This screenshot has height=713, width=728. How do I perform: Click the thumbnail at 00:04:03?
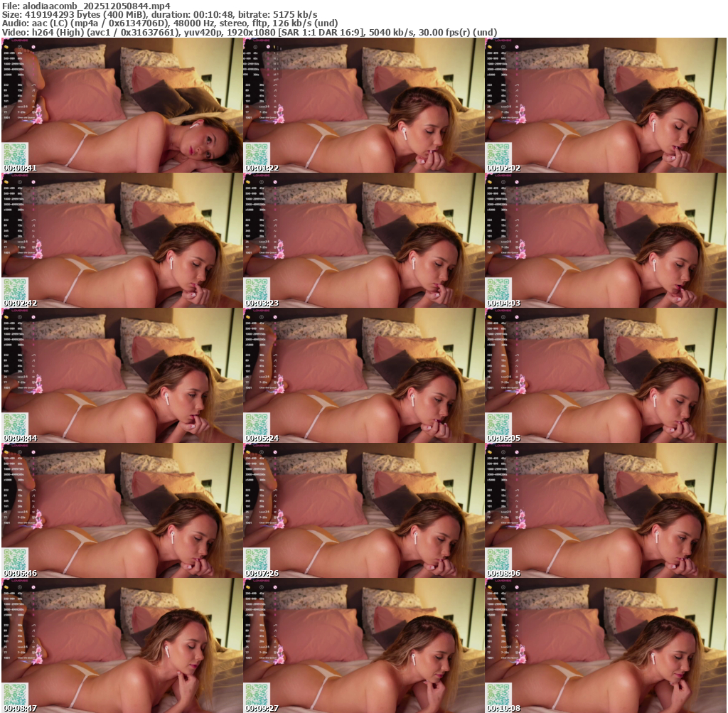(x=606, y=240)
